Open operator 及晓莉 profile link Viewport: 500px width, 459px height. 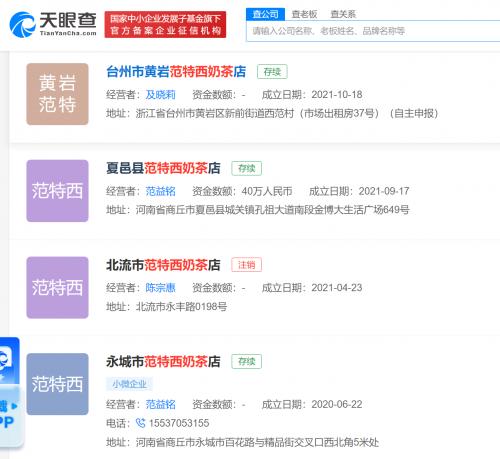160,95
